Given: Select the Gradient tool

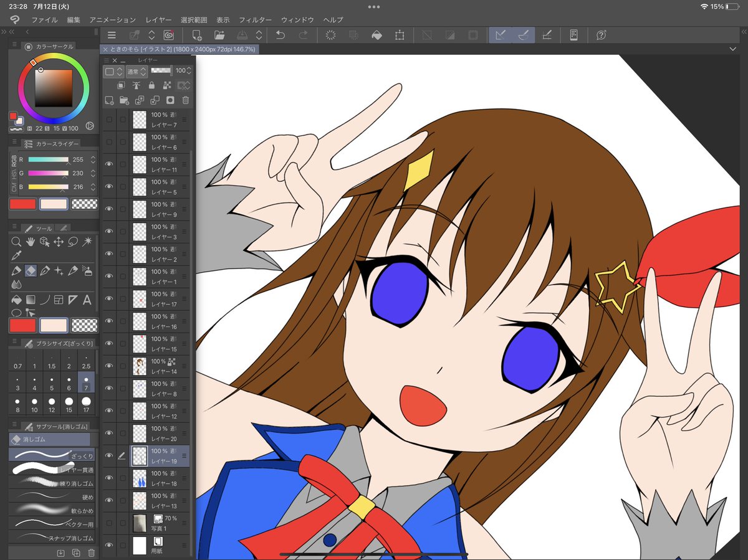Looking at the screenshot, I should [x=31, y=300].
